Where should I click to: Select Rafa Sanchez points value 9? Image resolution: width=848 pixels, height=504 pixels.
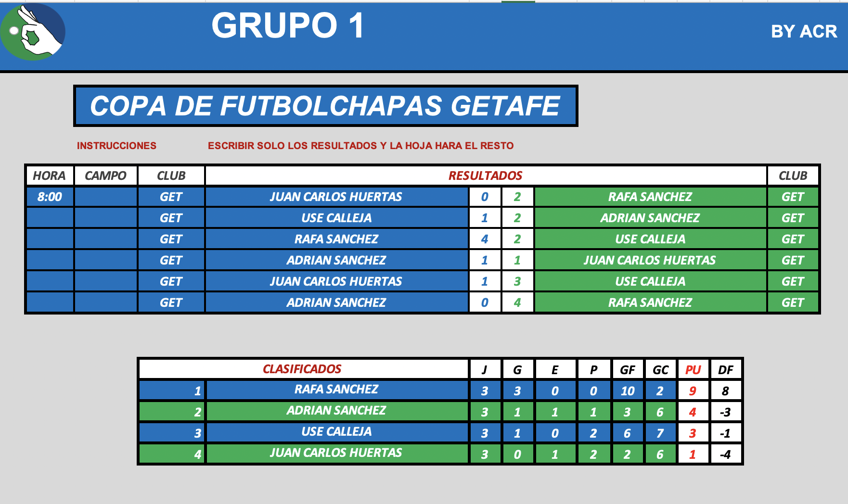(x=693, y=391)
